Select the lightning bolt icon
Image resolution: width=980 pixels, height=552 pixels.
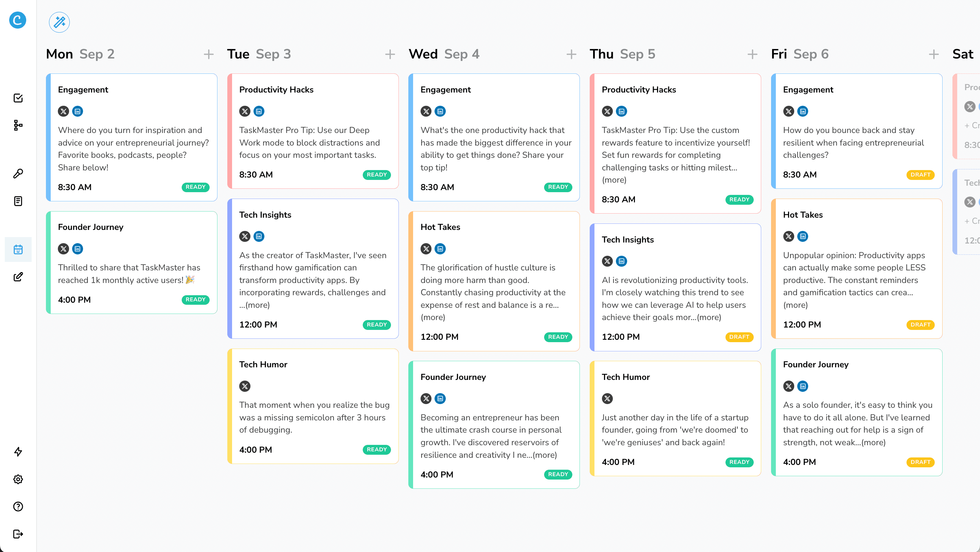pos(18,451)
